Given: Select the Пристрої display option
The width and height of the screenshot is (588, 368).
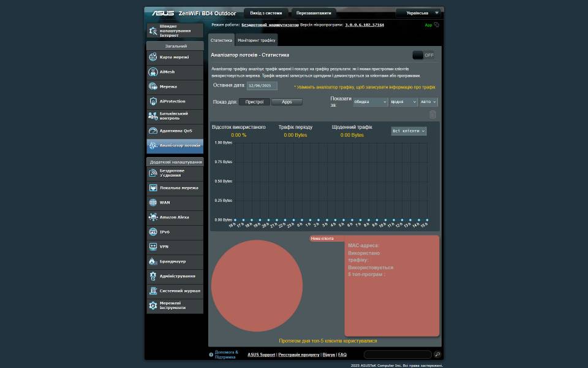Looking at the screenshot, I should pos(254,102).
